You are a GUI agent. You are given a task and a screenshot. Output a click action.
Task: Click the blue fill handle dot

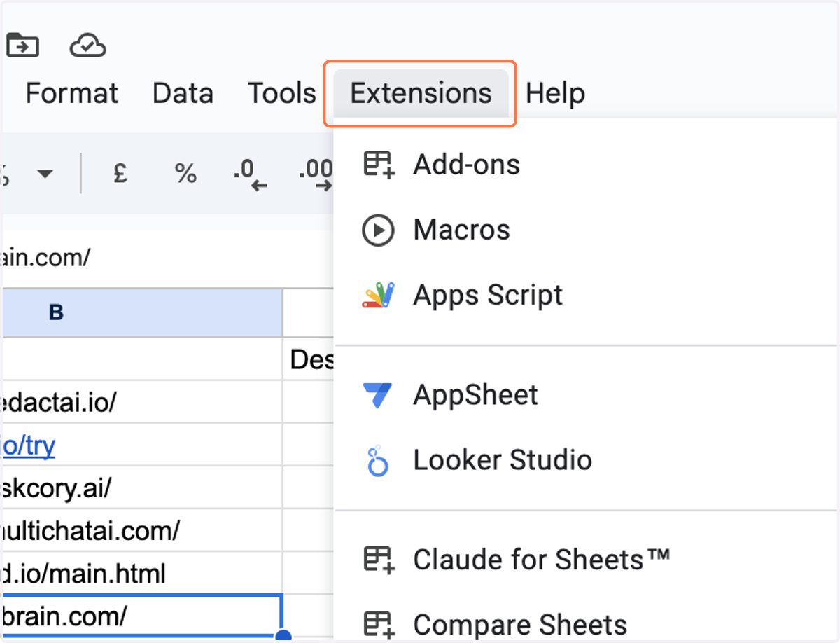pos(283,637)
